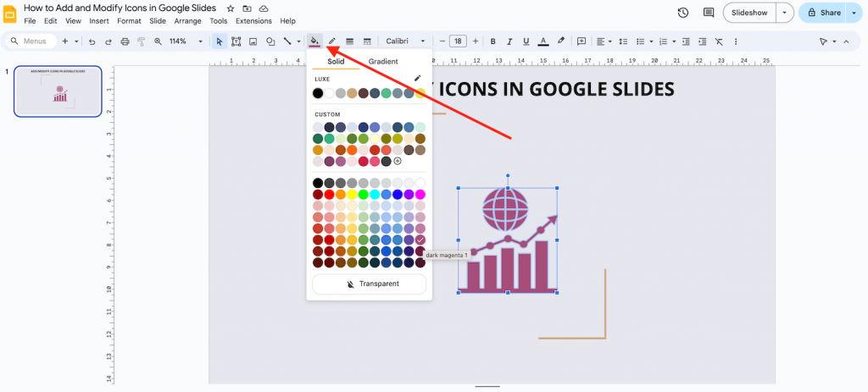Open version history clock icon
This screenshot has width=868, height=392.
coord(683,13)
